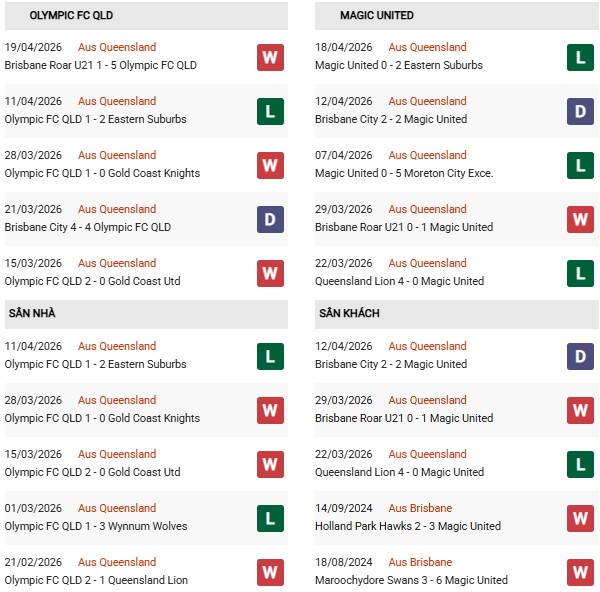Open Aus Queensland link dated 19/04/2026
The height and width of the screenshot is (592, 600).
[x=118, y=47]
